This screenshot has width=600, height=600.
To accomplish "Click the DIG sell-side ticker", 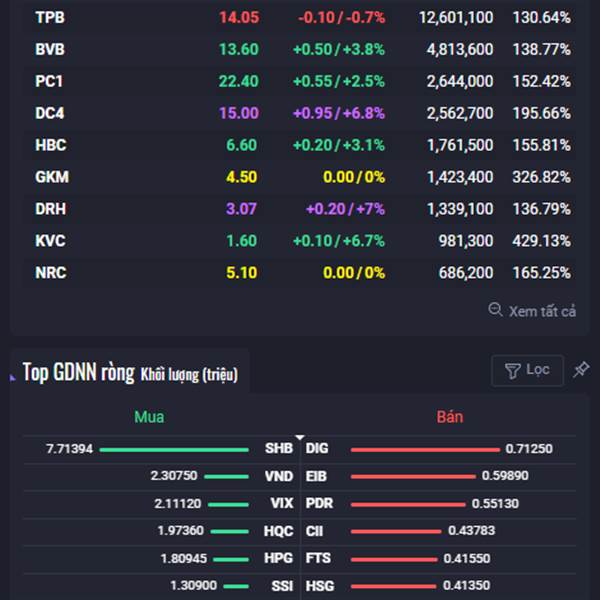I will click(x=317, y=448).
